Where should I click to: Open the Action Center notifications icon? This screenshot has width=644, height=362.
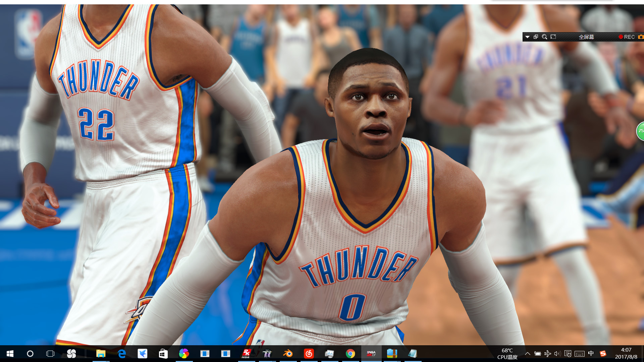click(x=568, y=354)
